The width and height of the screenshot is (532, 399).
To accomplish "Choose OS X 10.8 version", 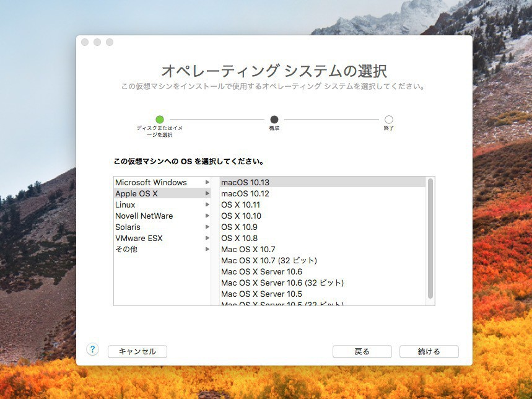I will coord(322,238).
